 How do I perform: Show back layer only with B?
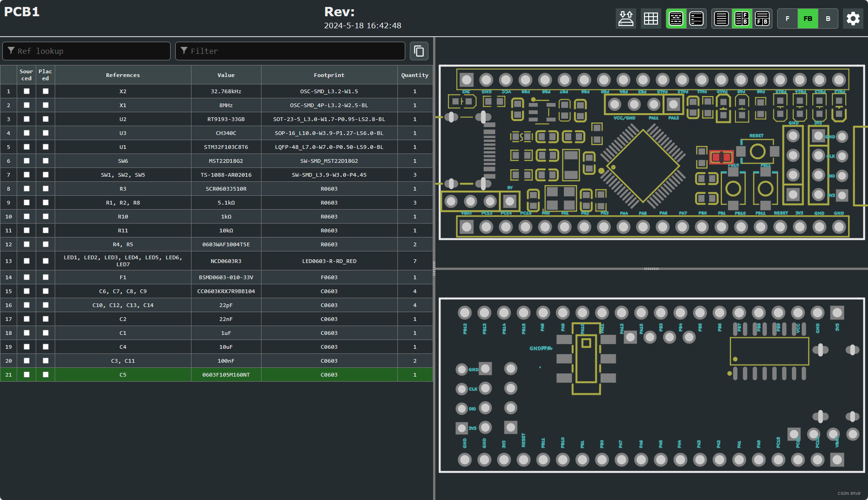tap(828, 19)
